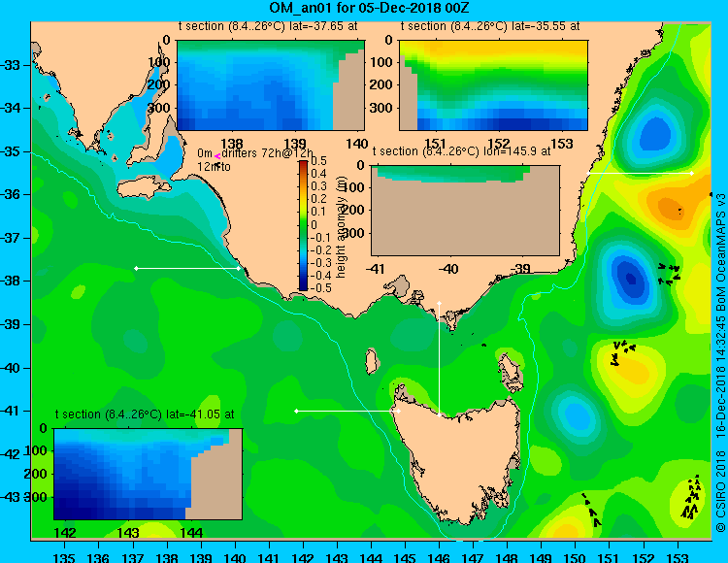This screenshot has height=563, width=728.
Task: Click the 0.5 value on the color bar scale
Action: [318, 161]
